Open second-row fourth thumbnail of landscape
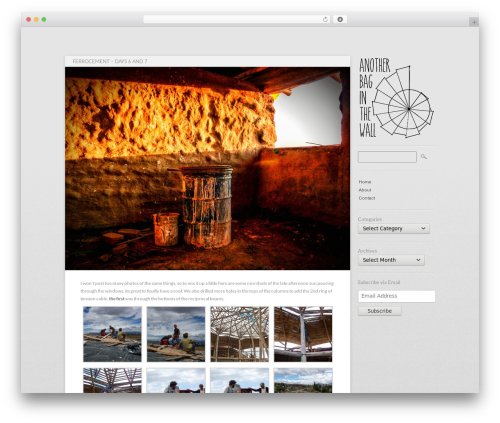Image resolution: width=500 pixels, height=423 pixels. 303,380
